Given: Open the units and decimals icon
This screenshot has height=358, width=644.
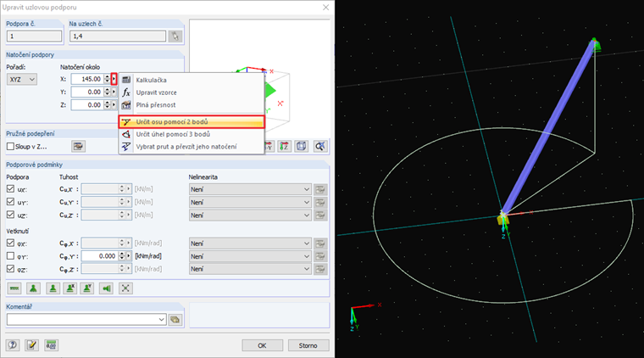Looking at the screenshot, I should click(51, 344).
